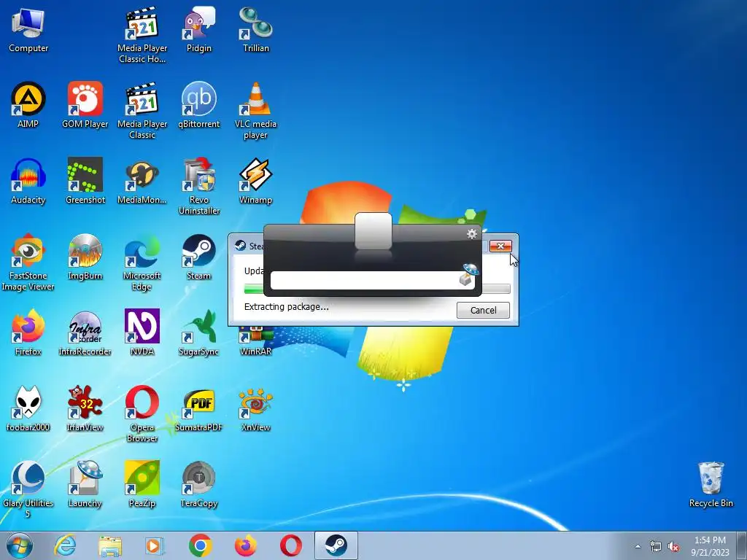747x560 pixels.
Task: Select the foobar2000 desktop icon
Action: [28, 408]
